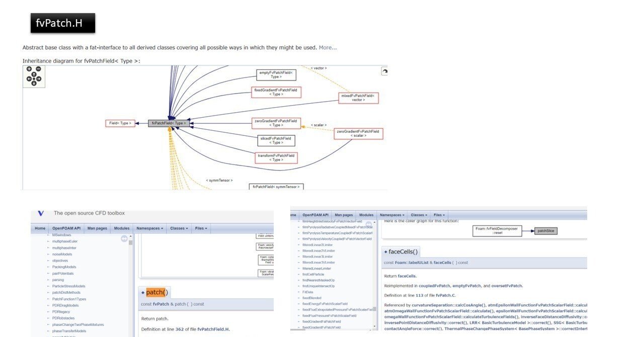Select patchDistMethods tree entry
This screenshot has height=337, width=644.
(x=66, y=292)
